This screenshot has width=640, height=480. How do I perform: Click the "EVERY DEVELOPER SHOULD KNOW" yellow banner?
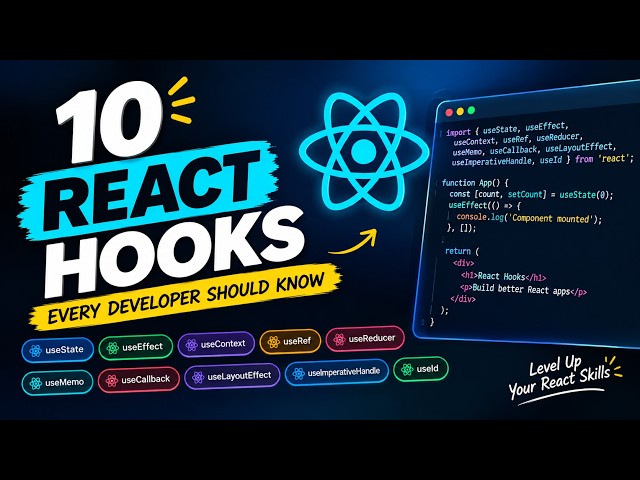186,298
